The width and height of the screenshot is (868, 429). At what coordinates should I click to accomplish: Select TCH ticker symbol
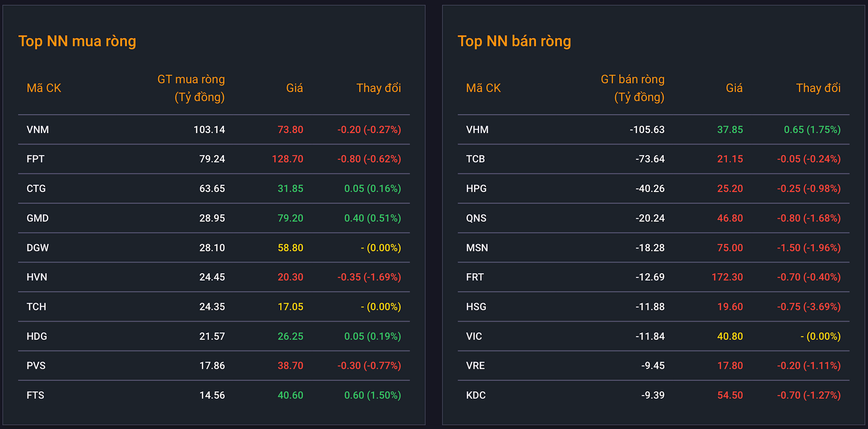(x=36, y=307)
